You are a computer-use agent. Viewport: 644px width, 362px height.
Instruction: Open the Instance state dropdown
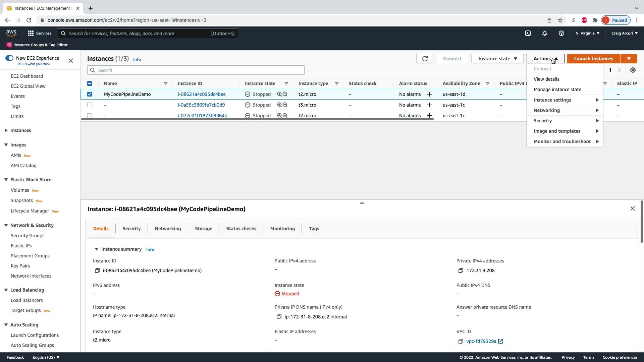pos(497,59)
